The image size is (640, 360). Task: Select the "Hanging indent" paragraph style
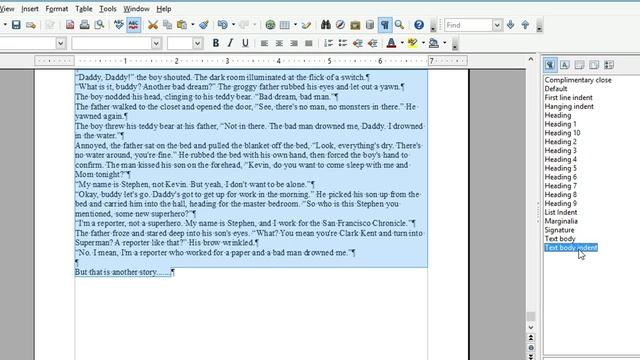(569, 107)
